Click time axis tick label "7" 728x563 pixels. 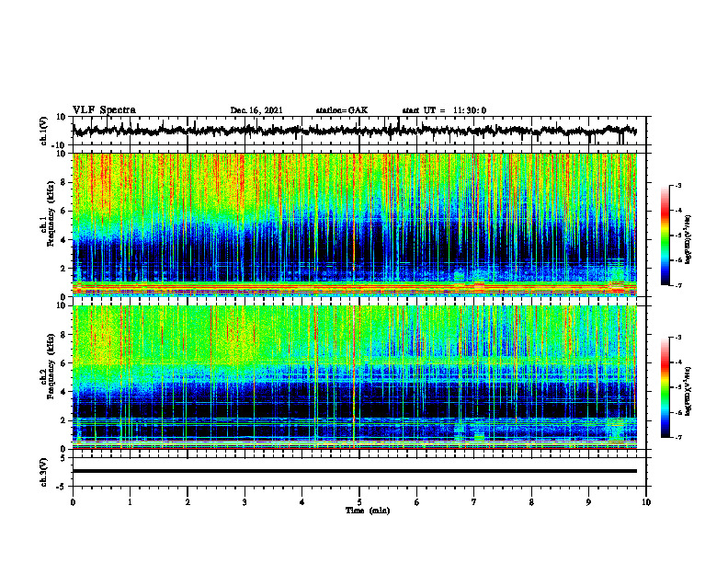pos(474,502)
